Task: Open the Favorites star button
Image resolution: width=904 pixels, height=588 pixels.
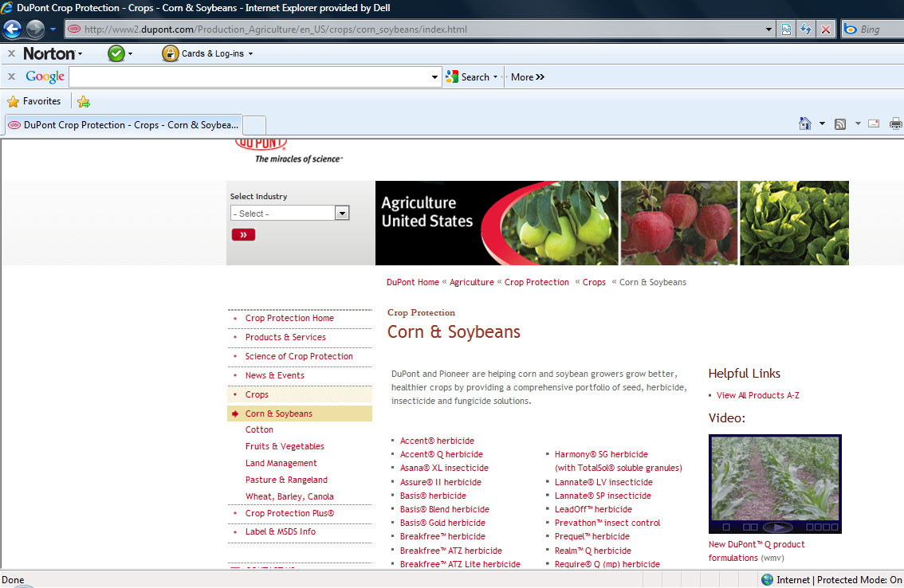Action: pyautogui.click(x=33, y=101)
